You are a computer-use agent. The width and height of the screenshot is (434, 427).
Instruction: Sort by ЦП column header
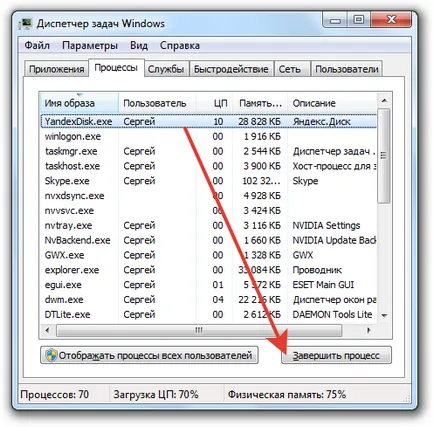click(214, 103)
